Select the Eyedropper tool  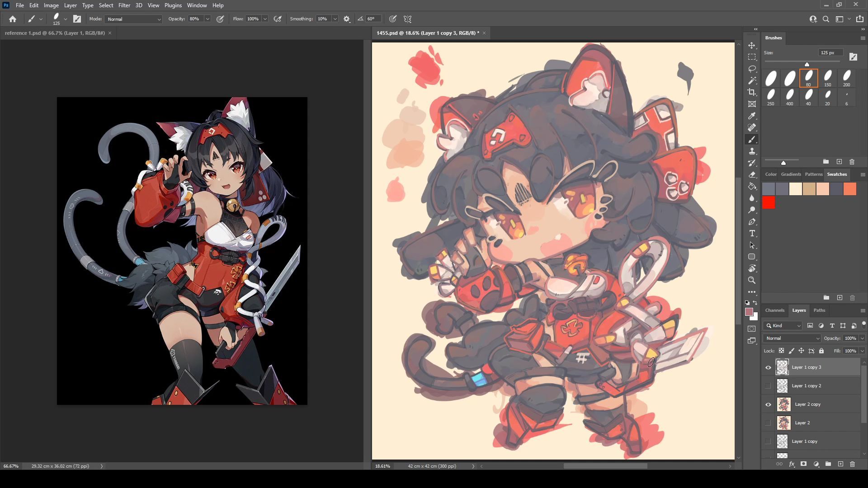point(752,116)
